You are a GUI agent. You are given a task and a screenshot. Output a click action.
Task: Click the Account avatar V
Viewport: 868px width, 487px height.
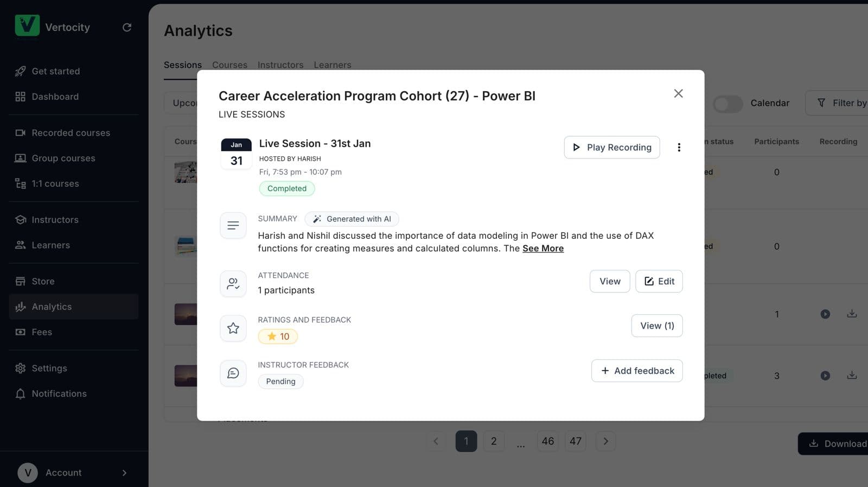coord(28,473)
